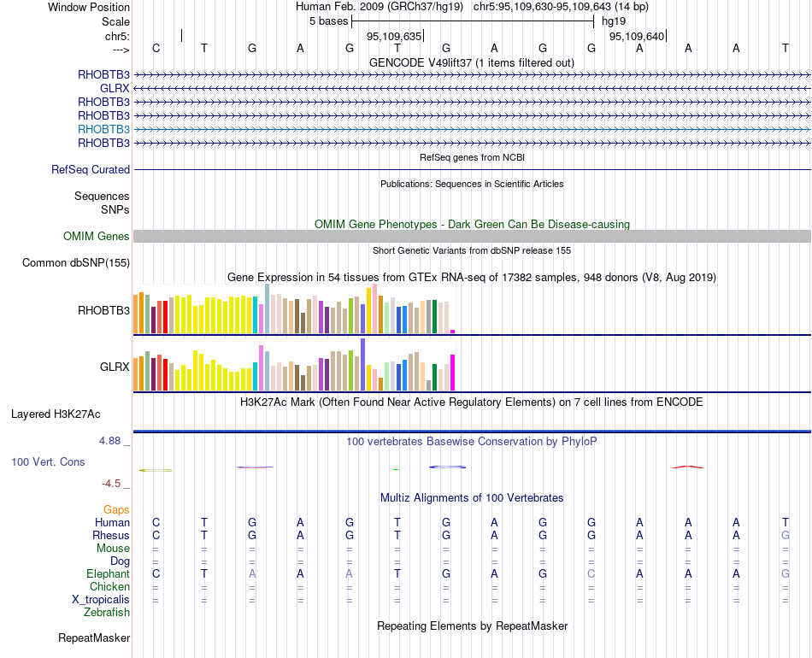
Task: Open the RefSeq genes from NCBI title
Action: click(472, 157)
